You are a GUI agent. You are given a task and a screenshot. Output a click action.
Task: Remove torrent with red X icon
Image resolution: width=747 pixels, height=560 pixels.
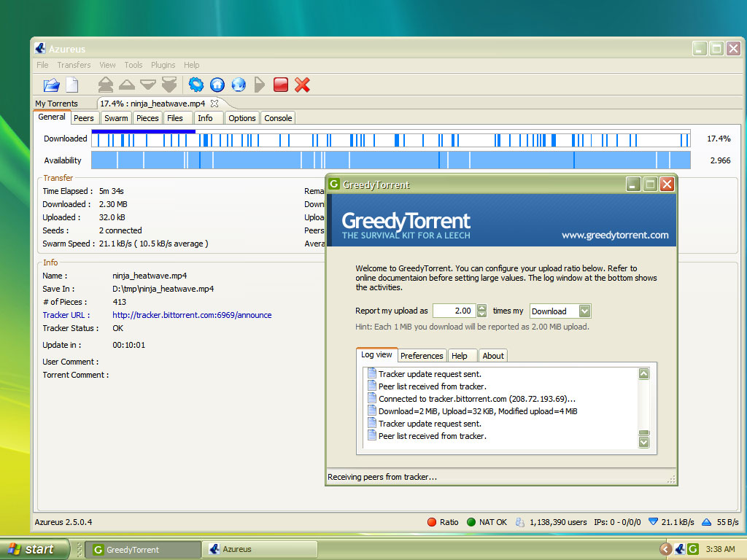302,85
